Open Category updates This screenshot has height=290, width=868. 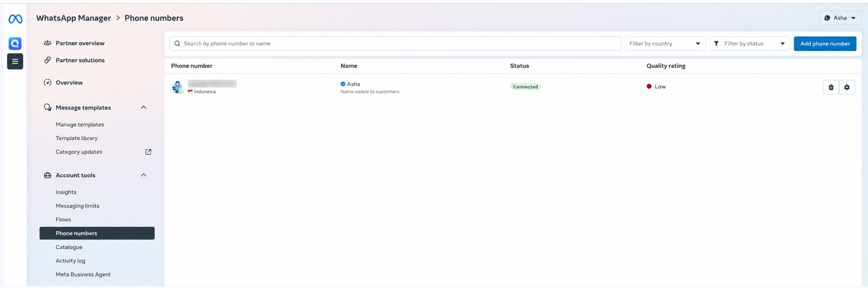click(x=79, y=152)
